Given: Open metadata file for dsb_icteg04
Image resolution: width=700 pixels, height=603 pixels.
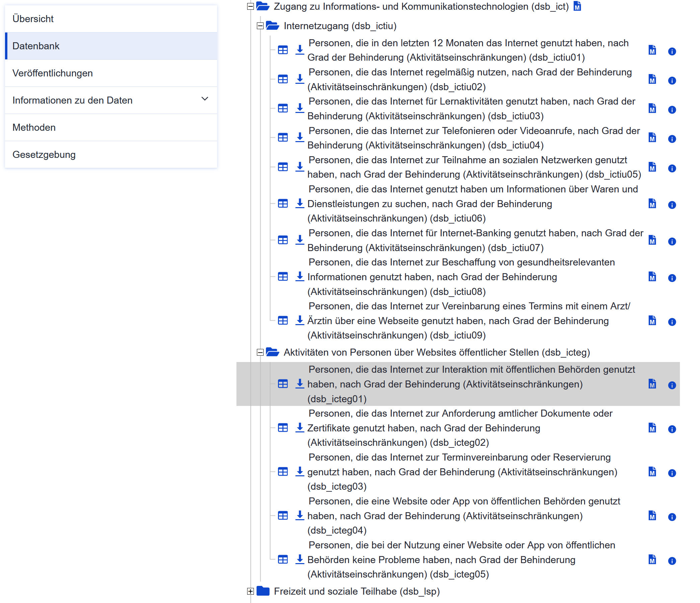Looking at the screenshot, I should point(652,516).
